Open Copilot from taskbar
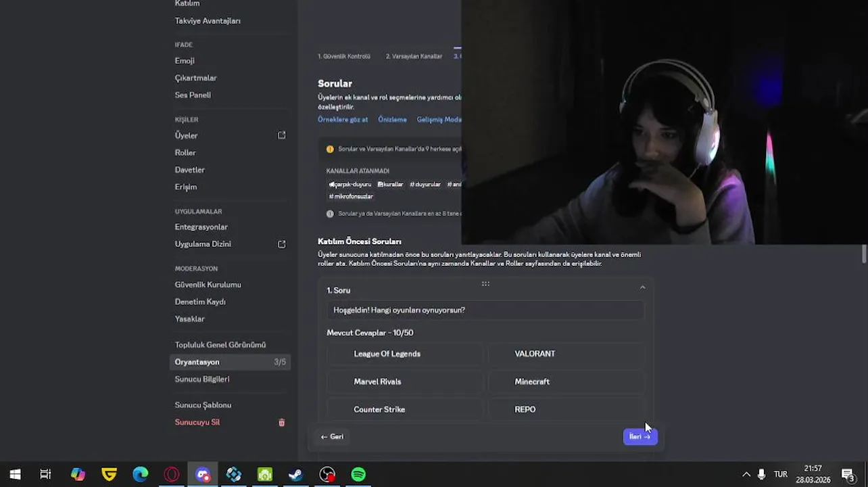Screen dimensions: 868x487 tap(78, 475)
